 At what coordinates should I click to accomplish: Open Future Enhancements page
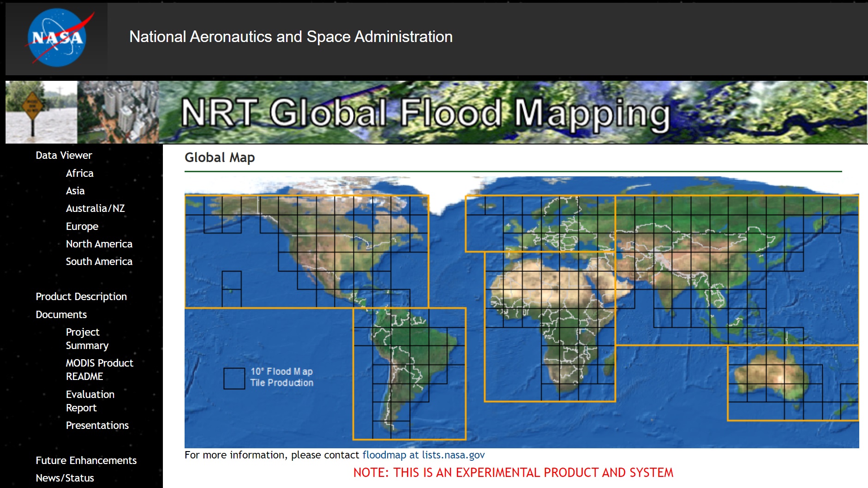click(x=86, y=460)
